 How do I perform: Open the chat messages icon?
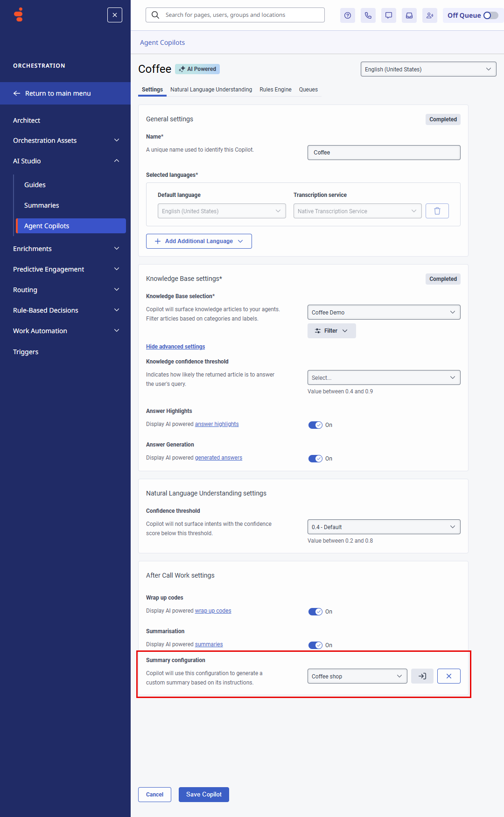(x=389, y=15)
